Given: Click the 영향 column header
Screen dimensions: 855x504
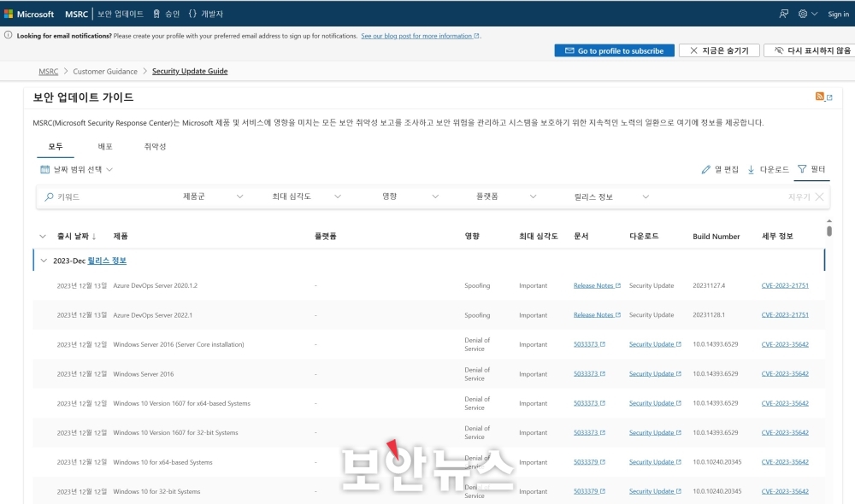Looking at the screenshot, I should pos(472,236).
